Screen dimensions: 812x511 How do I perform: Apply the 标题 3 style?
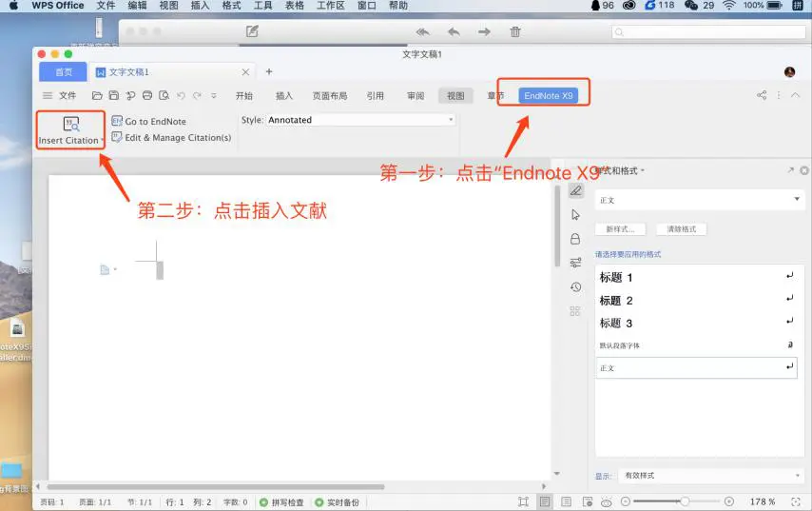point(696,324)
